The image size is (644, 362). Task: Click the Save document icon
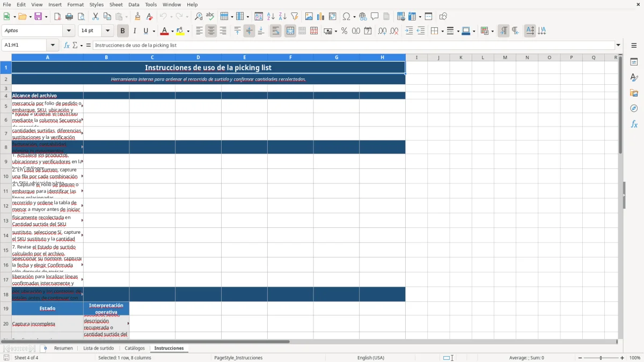(38, 17)
